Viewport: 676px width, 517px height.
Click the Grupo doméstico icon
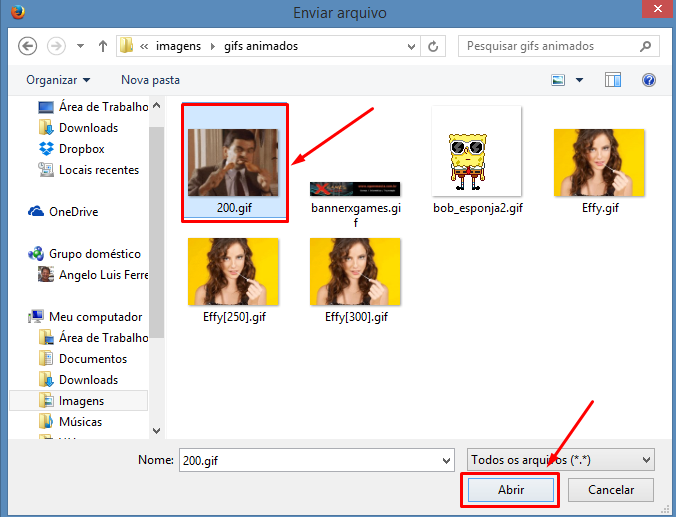click(x=36, y=254)
